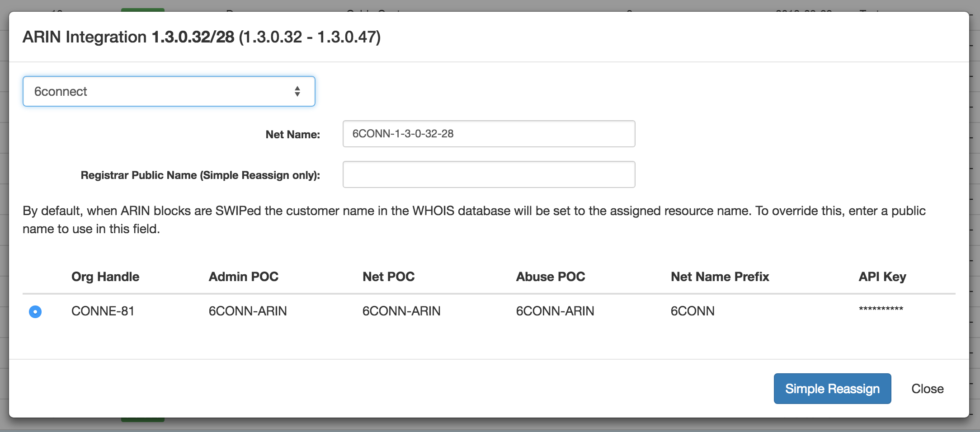
Task: Click the Net Name Prefix column header
Action: [720, 277]
